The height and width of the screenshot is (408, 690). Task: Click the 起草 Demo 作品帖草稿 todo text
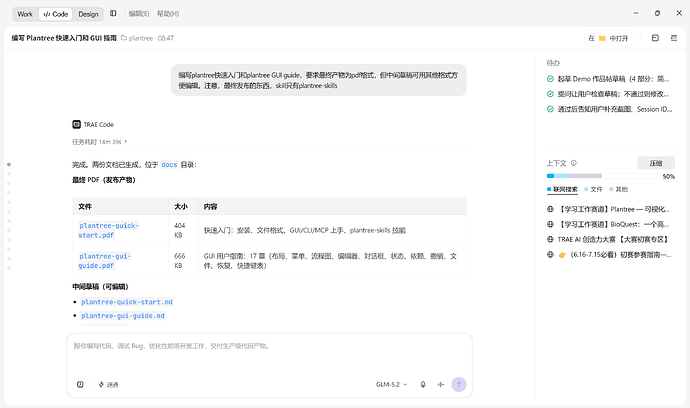613,79
